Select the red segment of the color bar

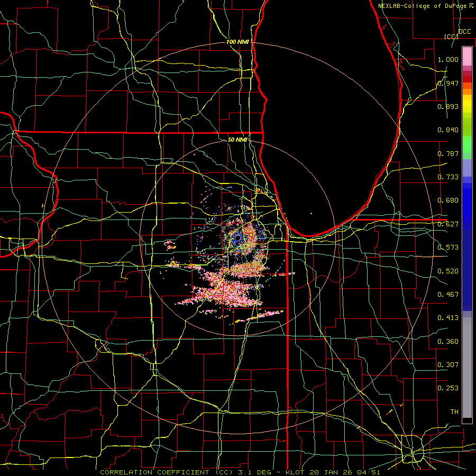tap(467, 79)
